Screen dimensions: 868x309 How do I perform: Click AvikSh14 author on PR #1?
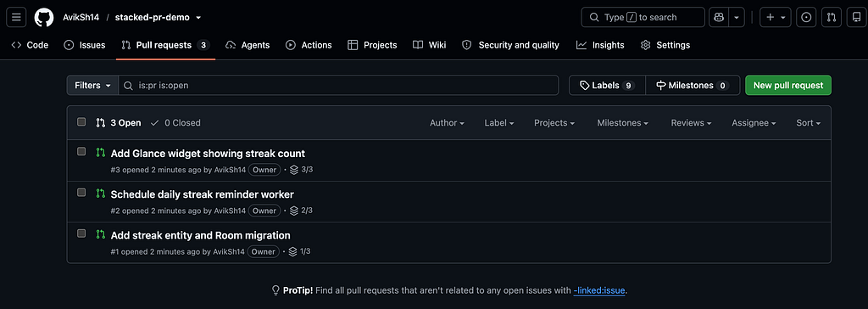pos(229,252)
